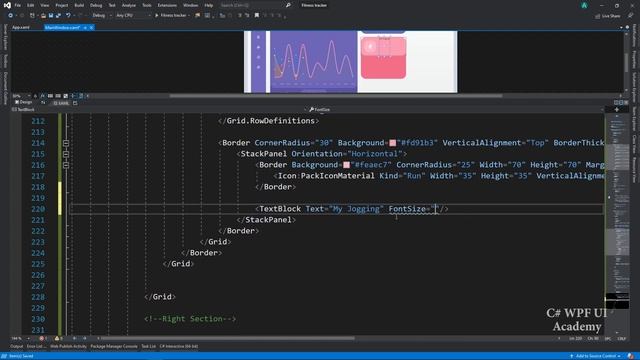Open the C# Interactive panel tab
The width and height of the screenshot is (640, 360).
[x=179, y=347]
